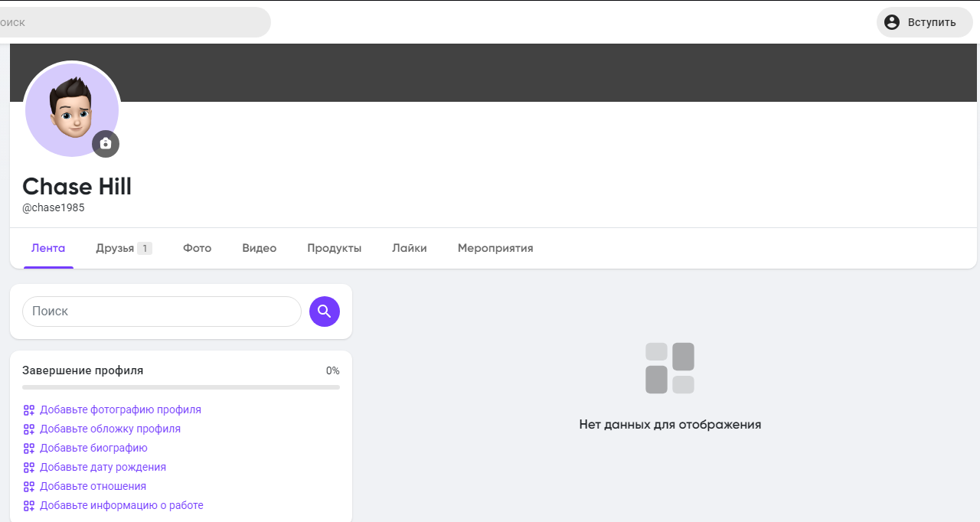Click the account icon next to Вступить
The image size is (980, 522).
click(x=892, y=22)
